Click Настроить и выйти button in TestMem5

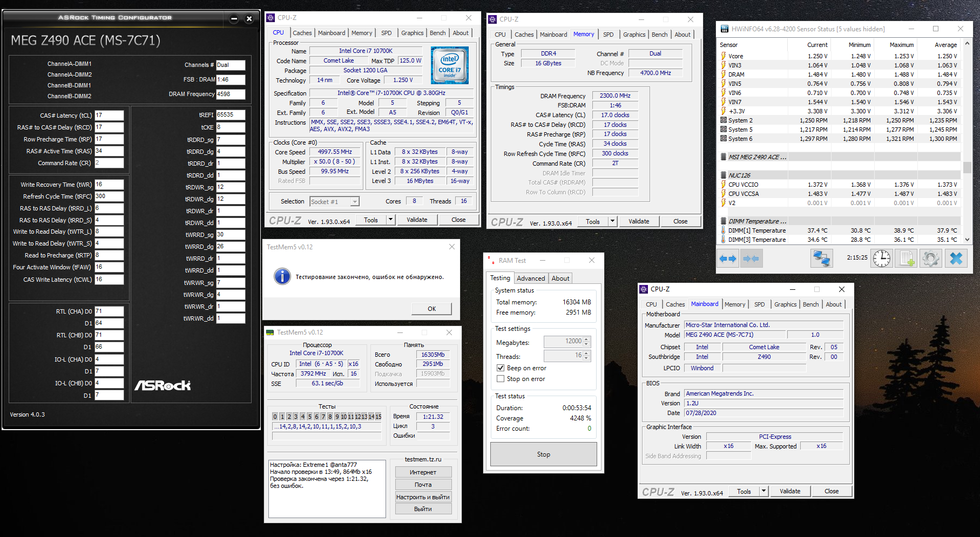423,497
